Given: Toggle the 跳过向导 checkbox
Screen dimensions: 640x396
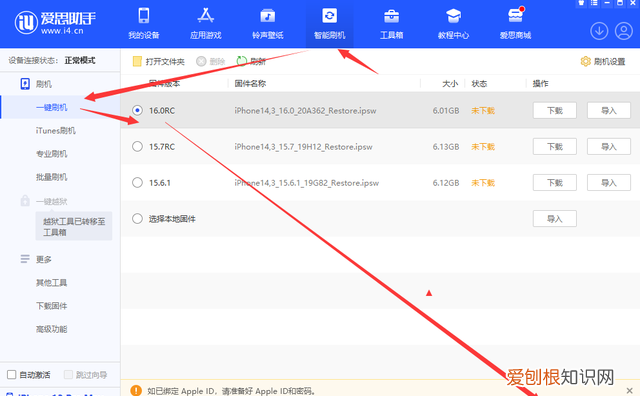Looking at the screenshot, I should click(x=69, y=375).
